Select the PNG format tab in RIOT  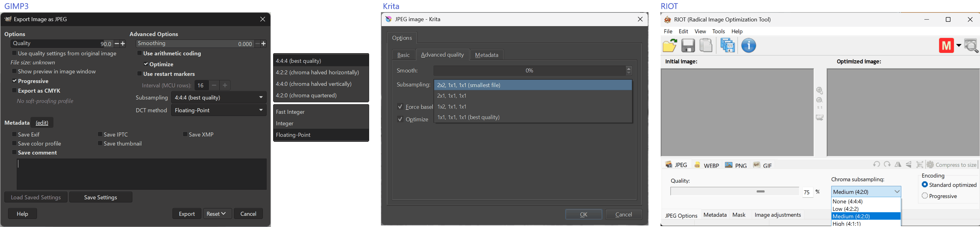click(x=736, y=165)
